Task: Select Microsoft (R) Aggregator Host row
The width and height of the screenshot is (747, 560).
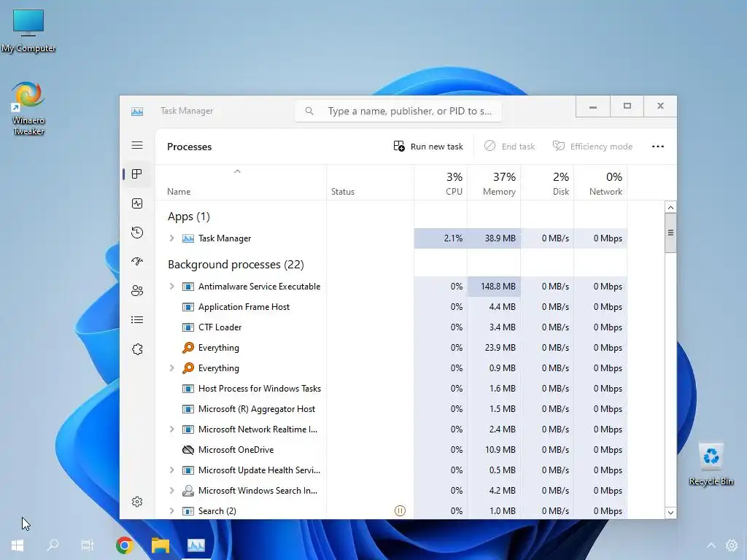Action: click(391, 409)
